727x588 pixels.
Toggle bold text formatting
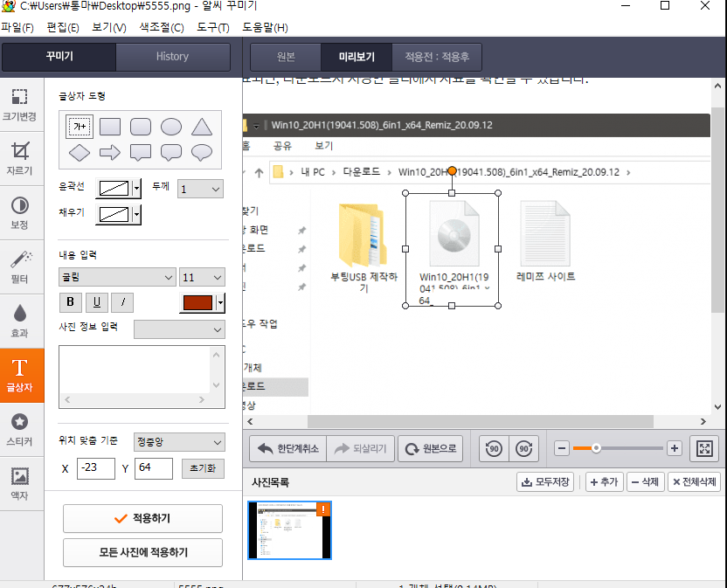pyautogui.click(x=71, y=302)
